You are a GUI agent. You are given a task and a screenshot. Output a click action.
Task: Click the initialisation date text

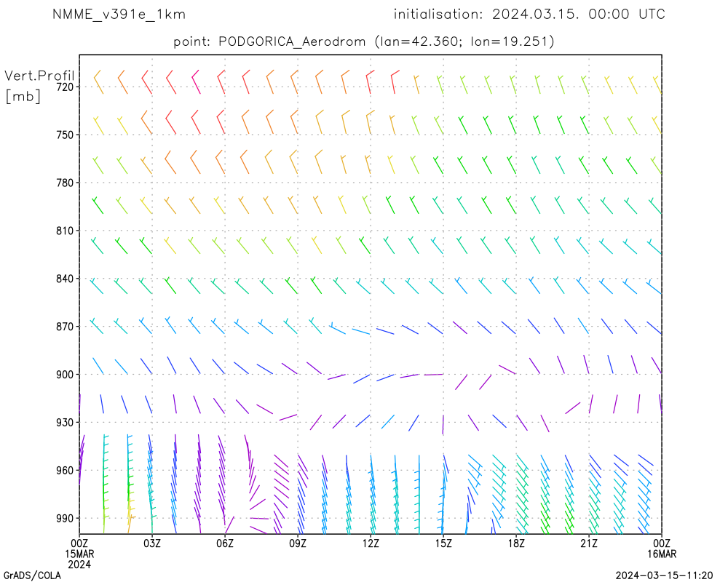[x=529, y=15]
